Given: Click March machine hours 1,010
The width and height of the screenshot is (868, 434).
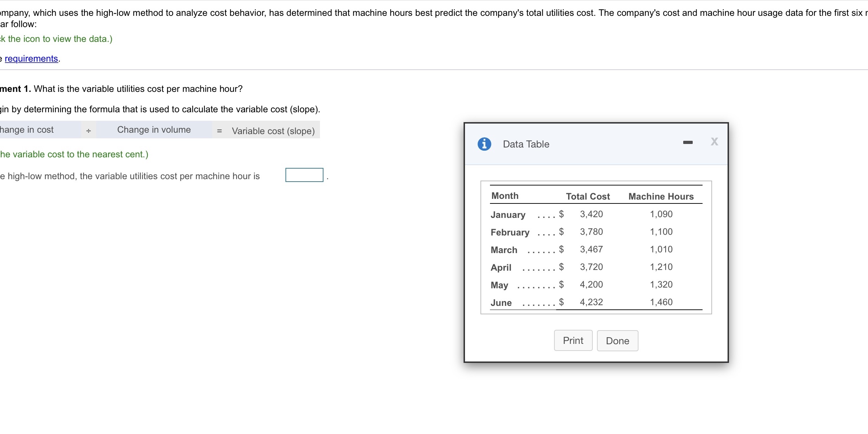Looking at the screenshot, I should click(x=661, y=249).
